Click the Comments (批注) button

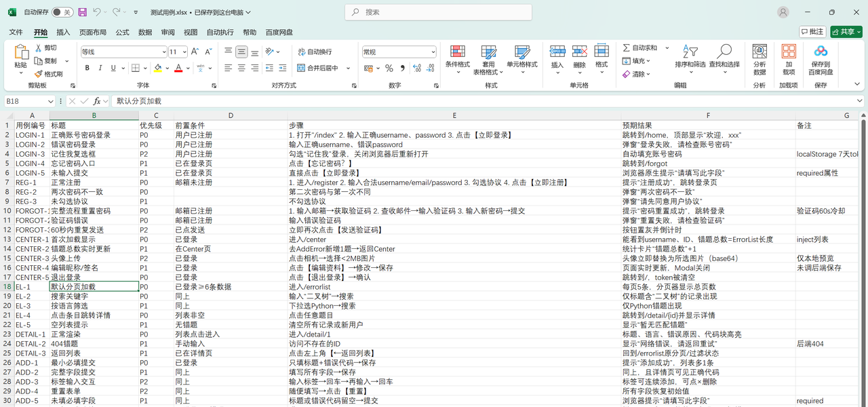click(812, 32)
